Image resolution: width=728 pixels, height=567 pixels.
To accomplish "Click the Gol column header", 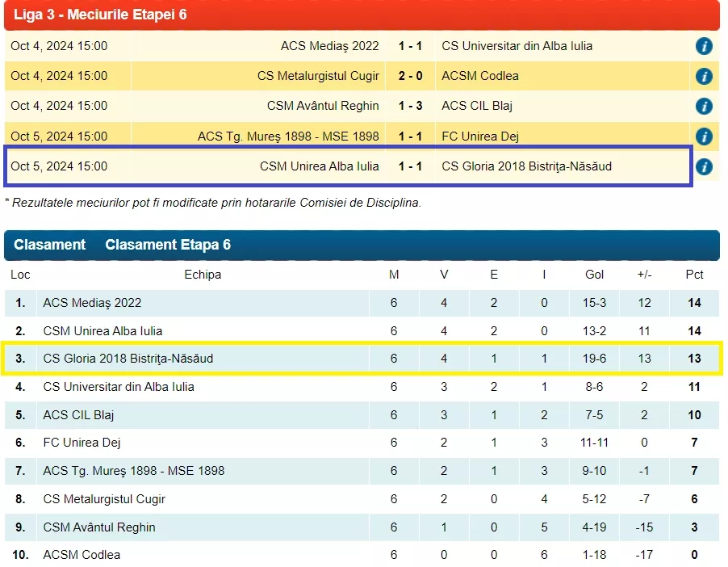I will [594, 275].
